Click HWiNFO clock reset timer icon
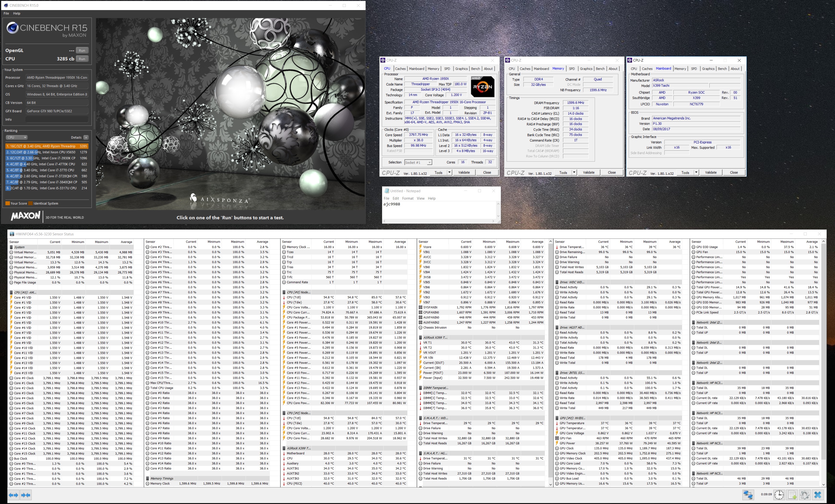Viewport: 835px width, 504px height. pyautogui.click(x=779, y=495)
